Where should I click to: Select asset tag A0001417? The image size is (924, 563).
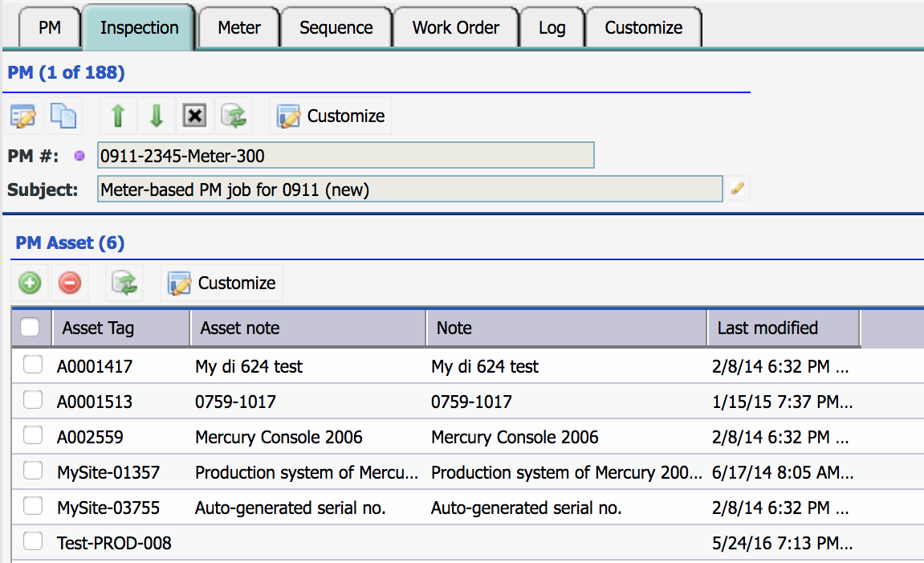point(94,367)
